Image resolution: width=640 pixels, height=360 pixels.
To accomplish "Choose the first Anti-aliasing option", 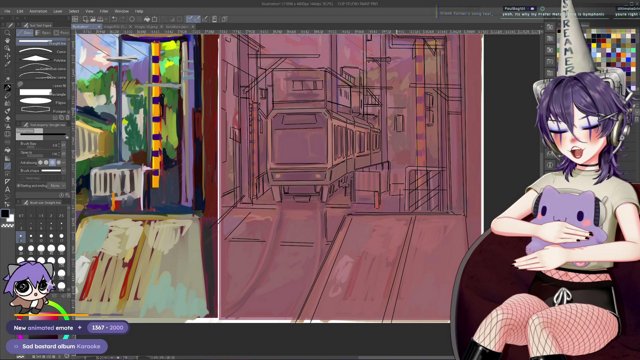I will click(x=40, y=162).
